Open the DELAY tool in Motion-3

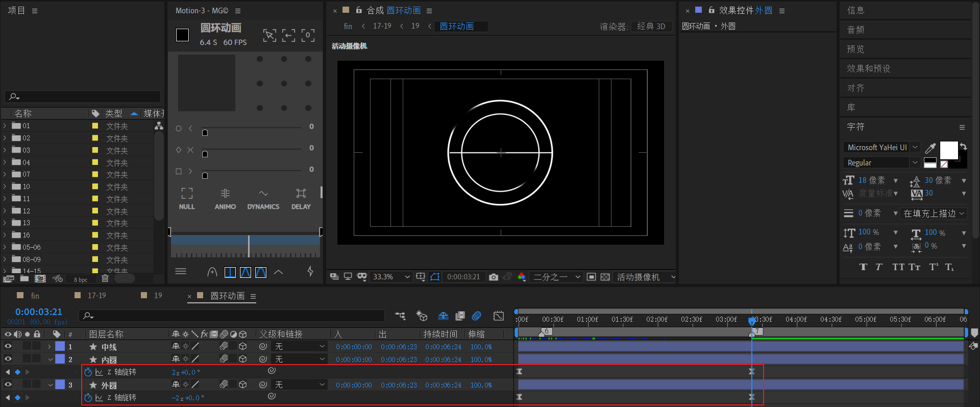click(x=301, y=199)
